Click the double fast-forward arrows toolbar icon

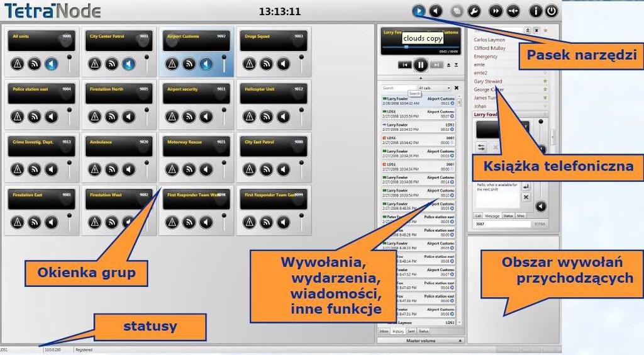496,11
